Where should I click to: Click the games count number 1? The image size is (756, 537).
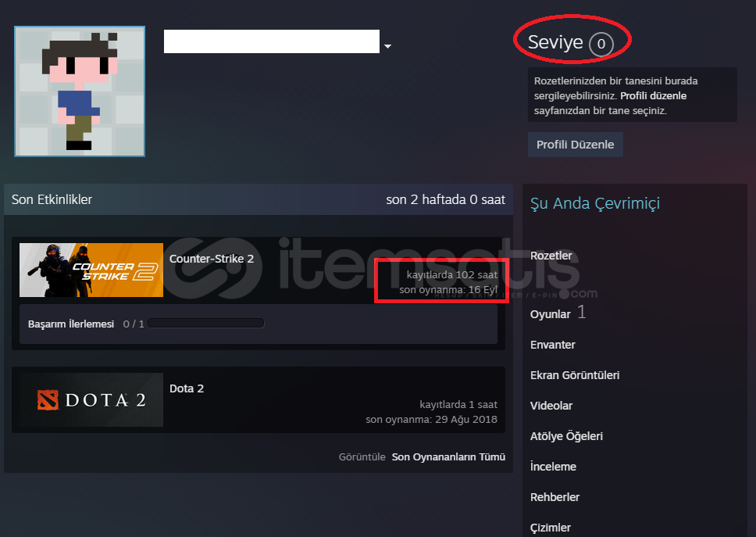click(582, 312)
